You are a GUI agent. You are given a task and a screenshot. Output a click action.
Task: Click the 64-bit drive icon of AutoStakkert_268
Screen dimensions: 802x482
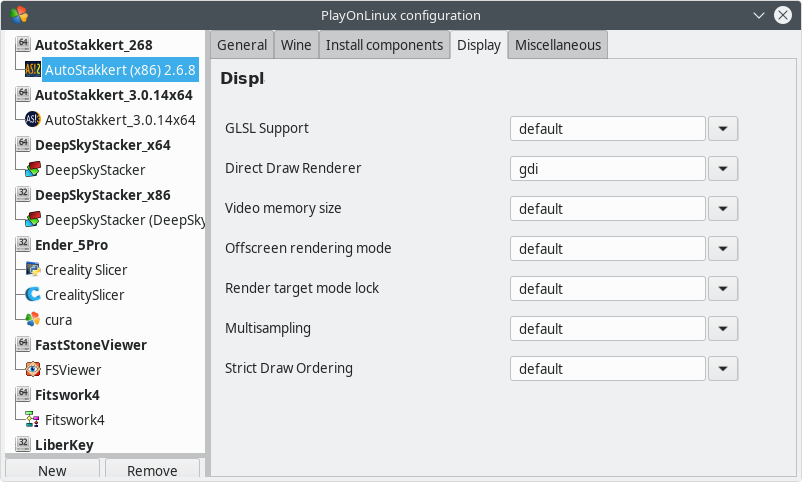click(23, 44)
